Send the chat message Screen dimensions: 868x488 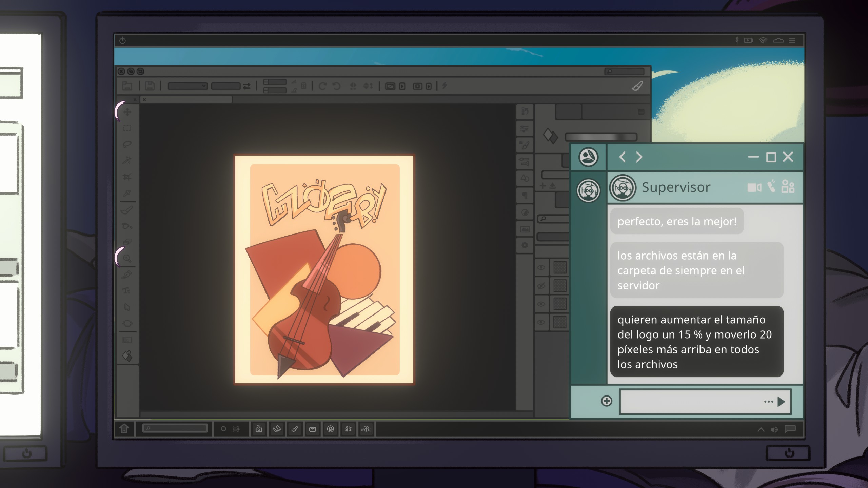[x=781, y=402]
